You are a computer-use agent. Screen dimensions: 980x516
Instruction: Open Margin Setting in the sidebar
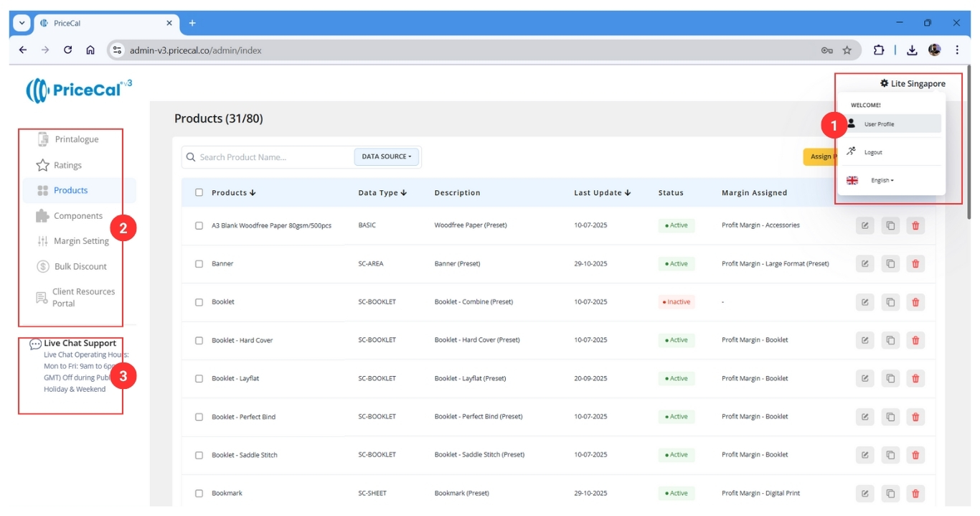pos(80,241)
